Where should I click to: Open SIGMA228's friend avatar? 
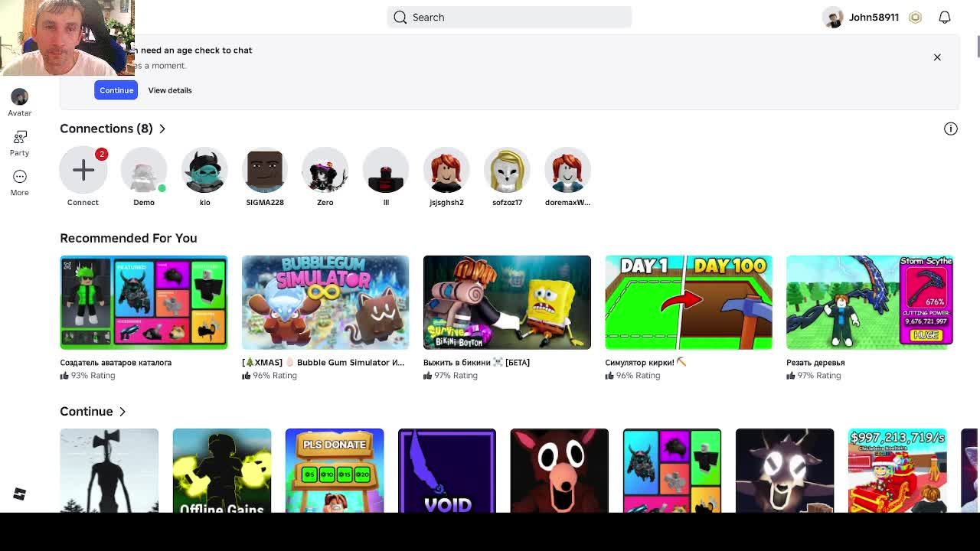265,170
